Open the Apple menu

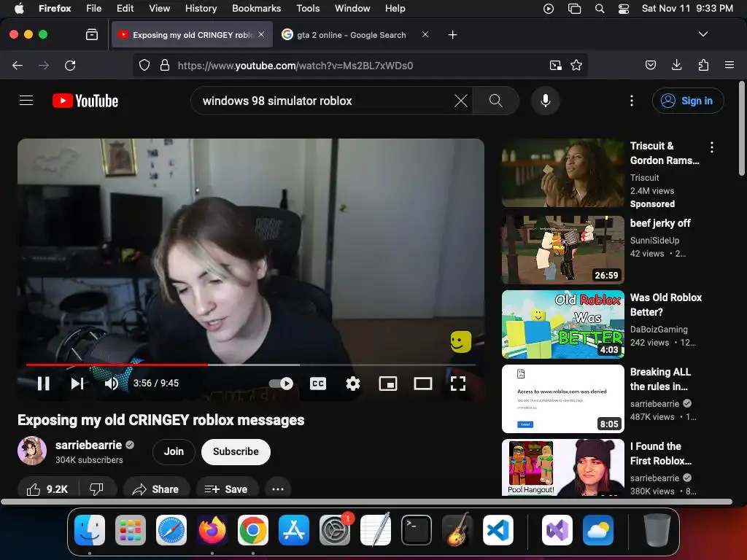(19, 8)
